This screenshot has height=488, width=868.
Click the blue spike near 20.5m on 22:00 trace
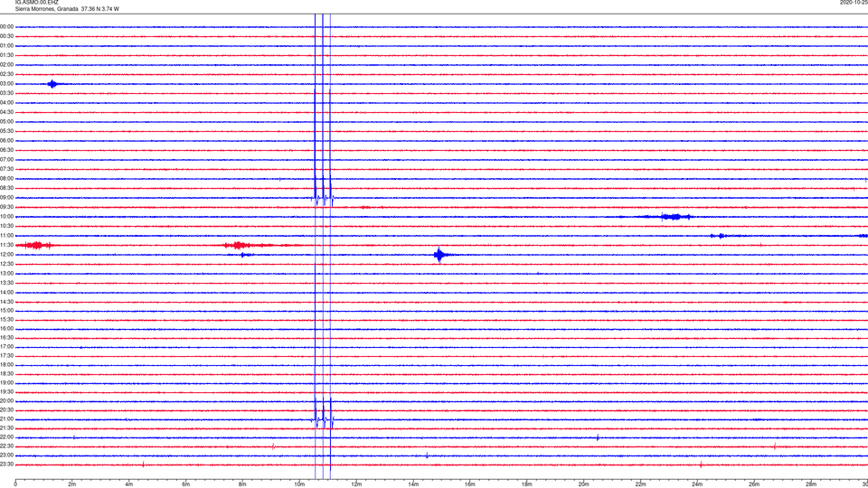point(598,437)
